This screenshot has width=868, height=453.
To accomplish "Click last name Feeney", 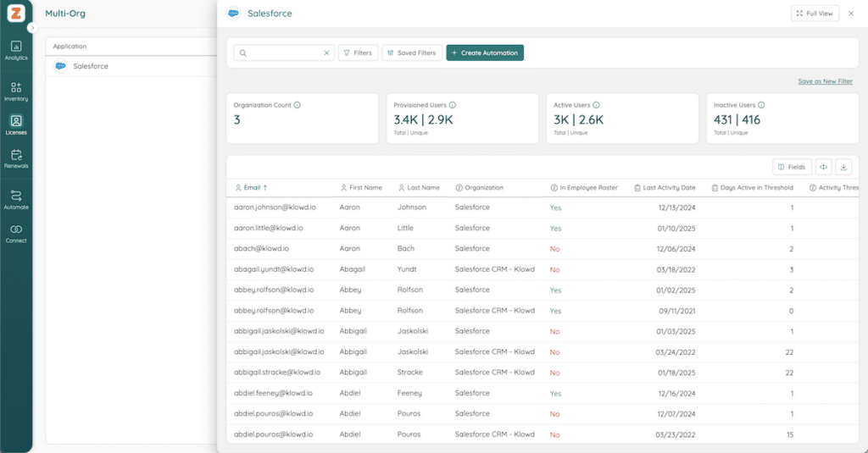I will (x=409, y=393).
